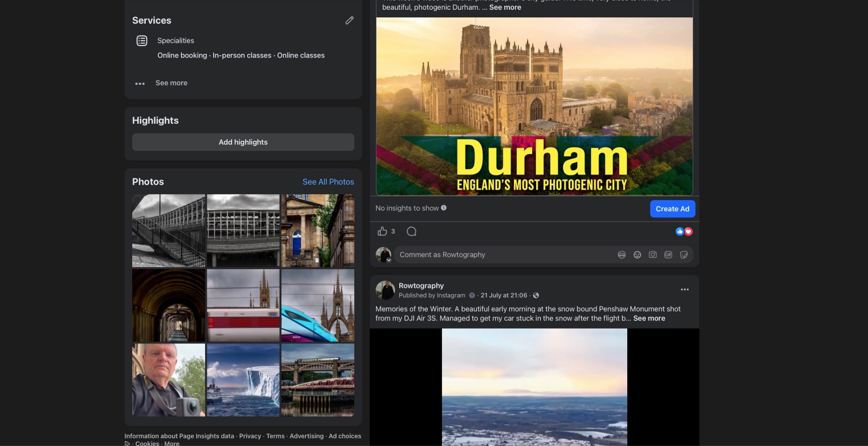Attach a photo using the camera icon
Viewport: 868px width, 446px height.
[x=653, y=255]
